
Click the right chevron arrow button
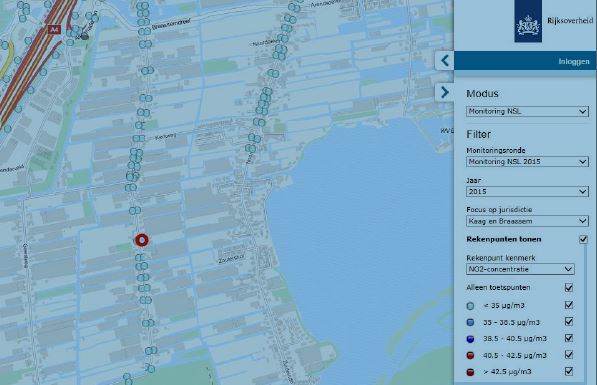(x=444, y=92)
